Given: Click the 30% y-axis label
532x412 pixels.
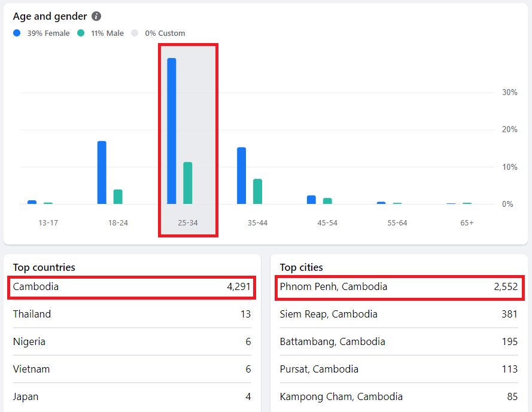Looking at the screenshot, I should tap(510, 92).
